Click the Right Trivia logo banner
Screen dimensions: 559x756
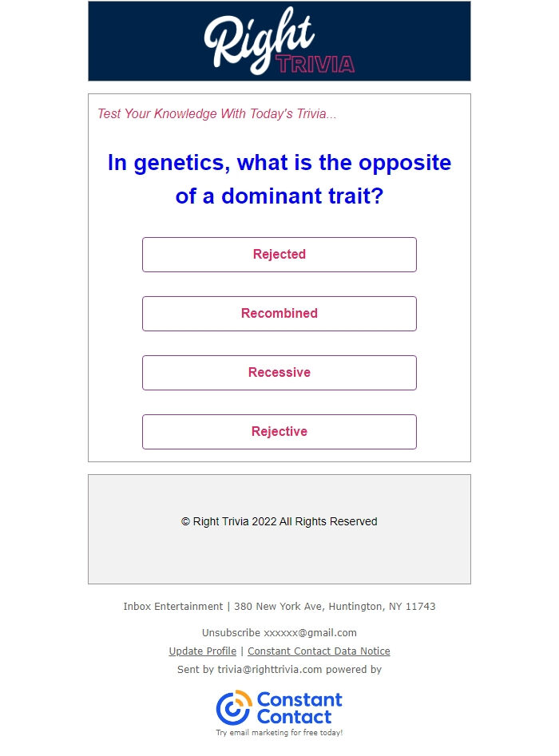point(279,41)
